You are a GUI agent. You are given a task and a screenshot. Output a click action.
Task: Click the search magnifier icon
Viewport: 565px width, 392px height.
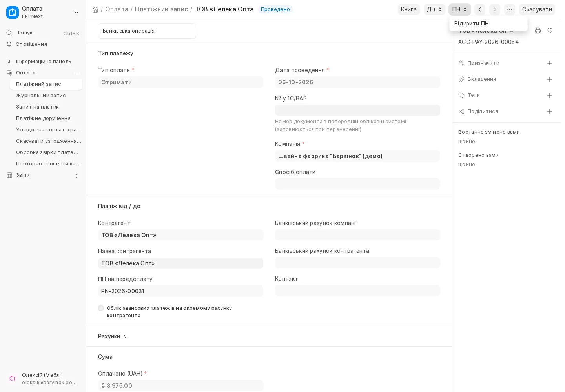(x=9, y=33)
